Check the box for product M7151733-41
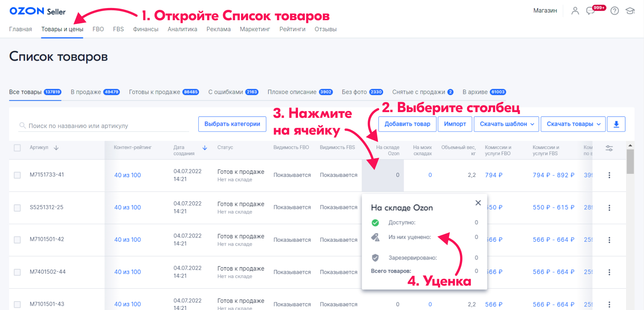Viewport: 644px width, 310px height. 17,175
